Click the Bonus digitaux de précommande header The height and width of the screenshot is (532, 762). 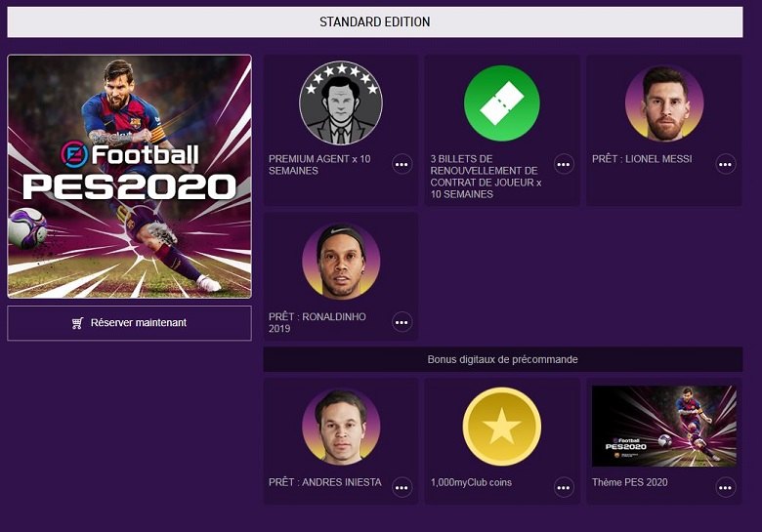click(502, 359)
